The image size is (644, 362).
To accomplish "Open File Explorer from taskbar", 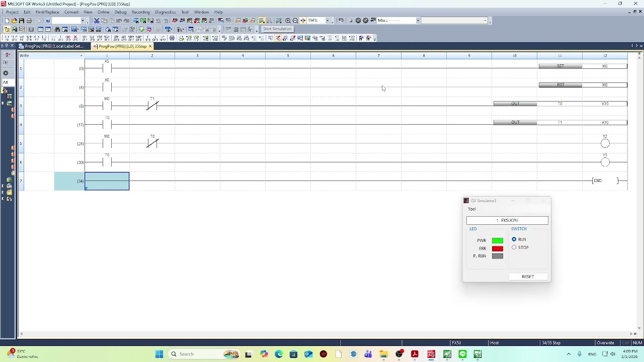I will (x=383, y=354).
